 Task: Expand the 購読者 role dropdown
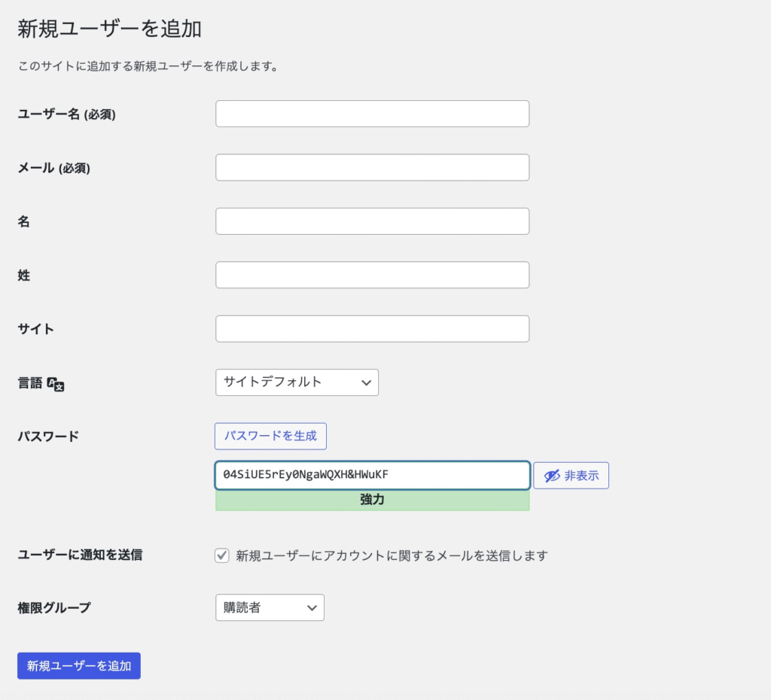(x=270, y=607)
